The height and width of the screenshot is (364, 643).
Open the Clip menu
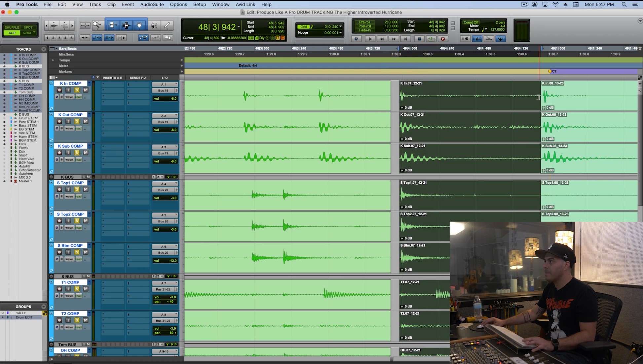click(x=111, y=4)
